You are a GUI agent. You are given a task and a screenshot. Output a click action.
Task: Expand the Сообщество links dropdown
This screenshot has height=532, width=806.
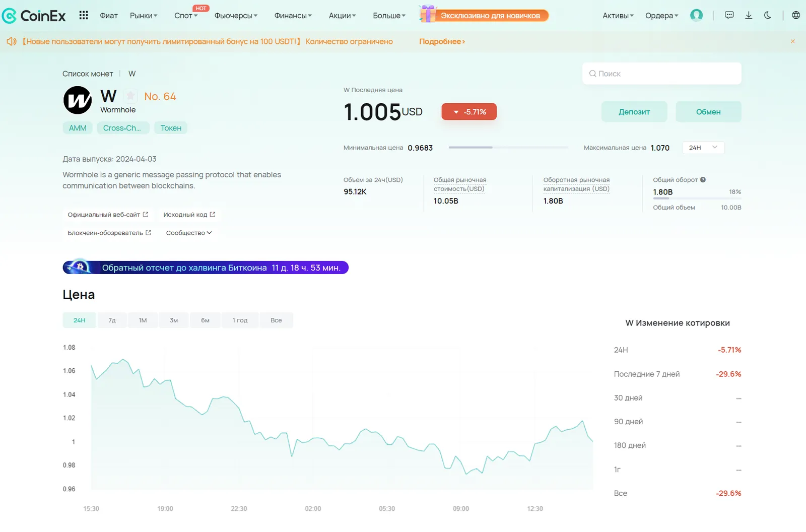[189, 233]
